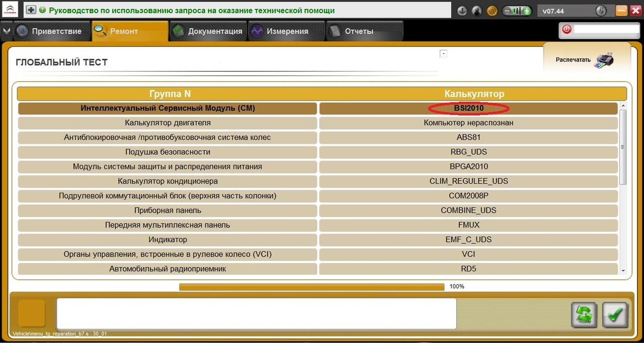Viewport: 644px width, 343px height.
Task: Select the Приборная панель row
Action: tap(168, 210)
